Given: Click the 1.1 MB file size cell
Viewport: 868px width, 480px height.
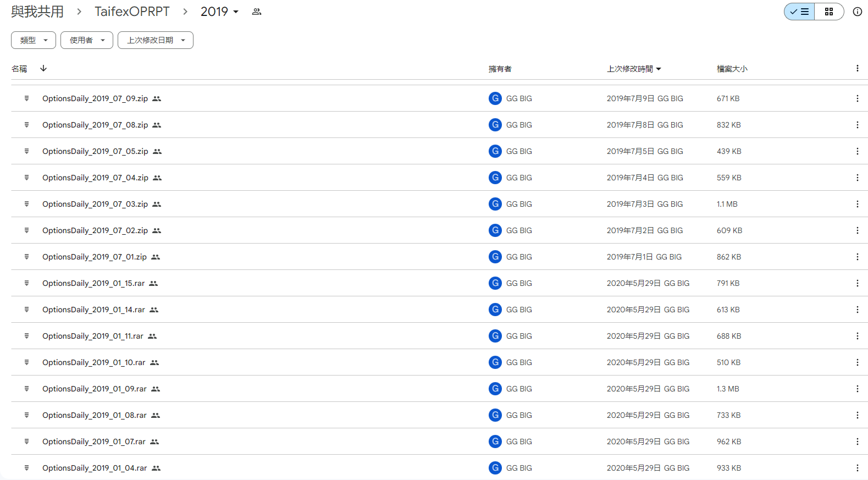Looking at the screenshot, I should tap(727, 204).
